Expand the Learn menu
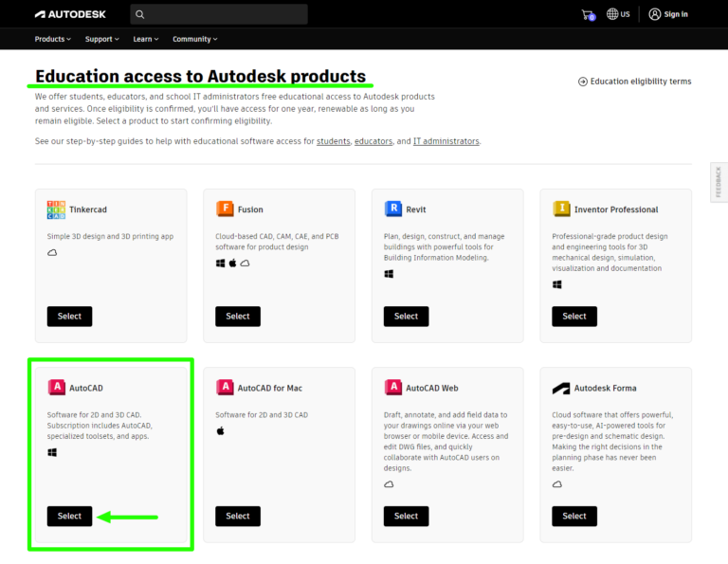This screenshot has width=728, height=564. tap(146, 39)
